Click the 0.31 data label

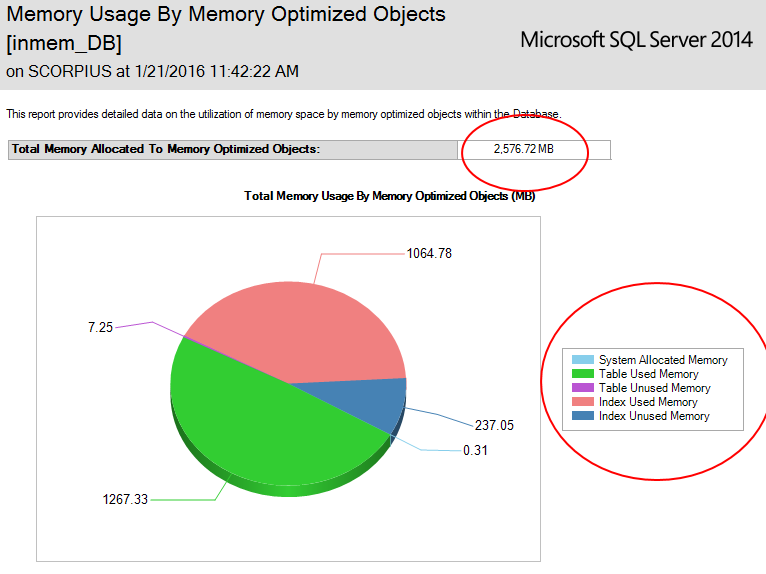coord(475,451)
